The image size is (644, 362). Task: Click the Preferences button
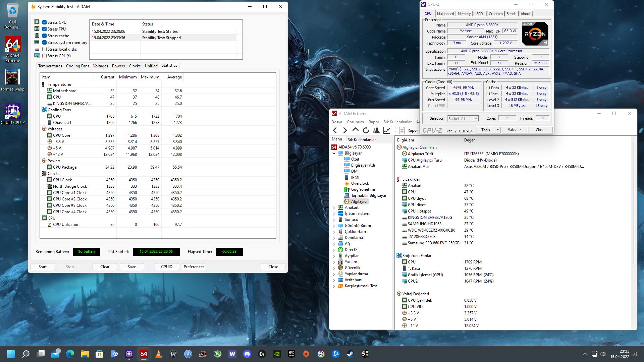pos(194,267)
